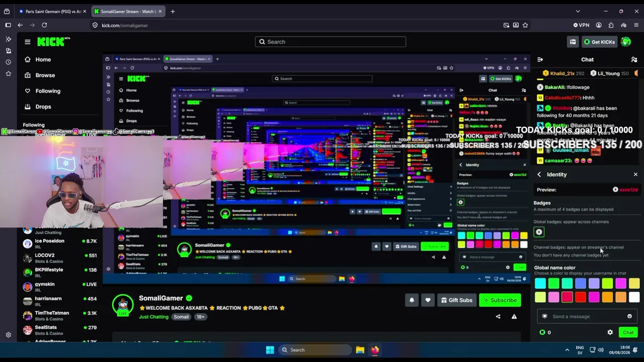Collapse the chat panel with the arrow icon
This screenshot has height=362, width=644.
point(540,59)
